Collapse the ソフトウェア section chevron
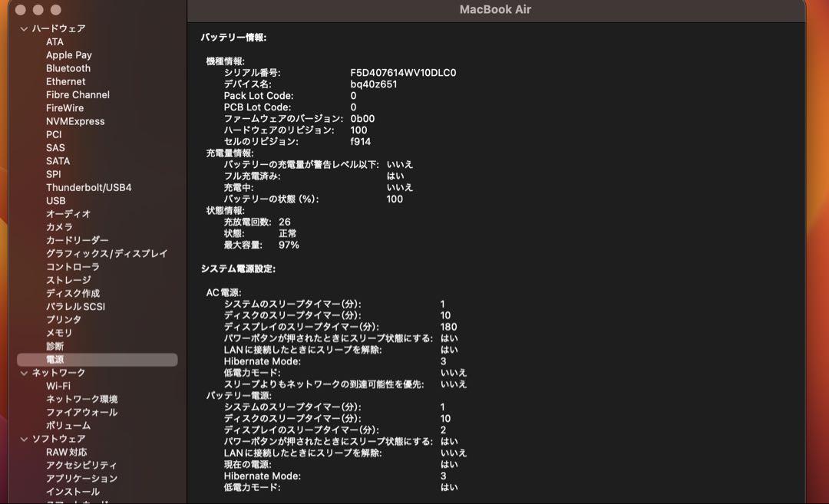The height and width of the screenshot is (504, 829). tap(24, 439)
